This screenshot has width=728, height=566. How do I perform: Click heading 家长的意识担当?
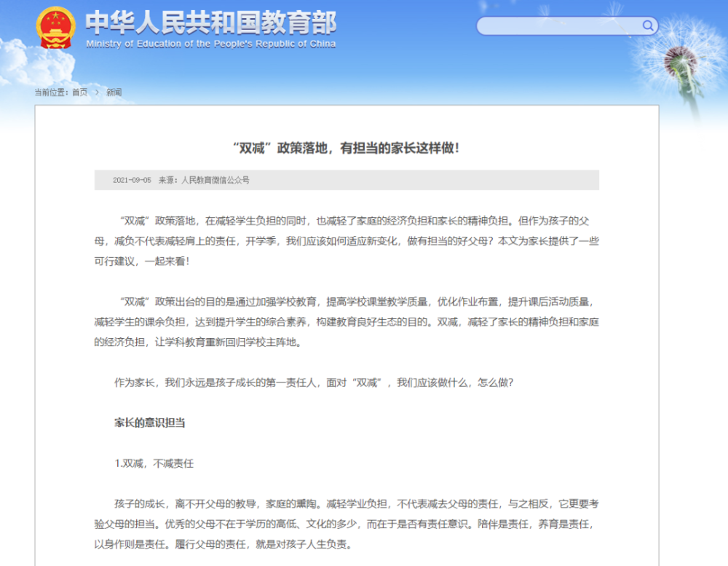[149, 422]
